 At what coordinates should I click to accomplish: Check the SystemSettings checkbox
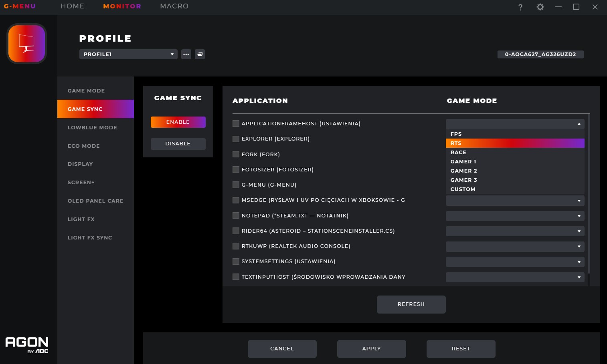click(236, 261)
